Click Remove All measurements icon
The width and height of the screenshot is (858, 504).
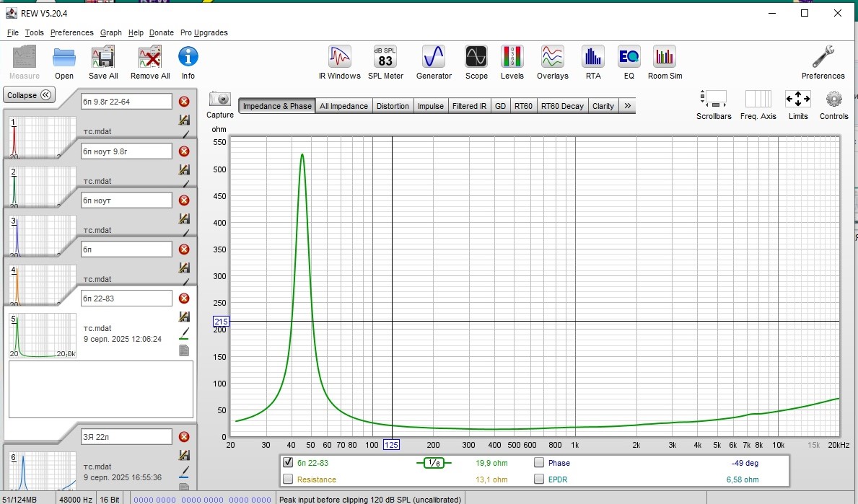click(x=150, y=58)
